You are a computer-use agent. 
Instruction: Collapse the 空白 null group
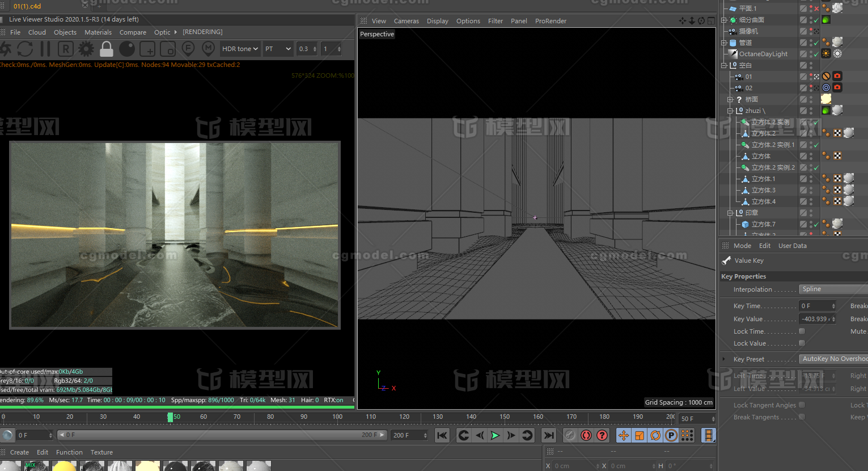tap(724, 65)
